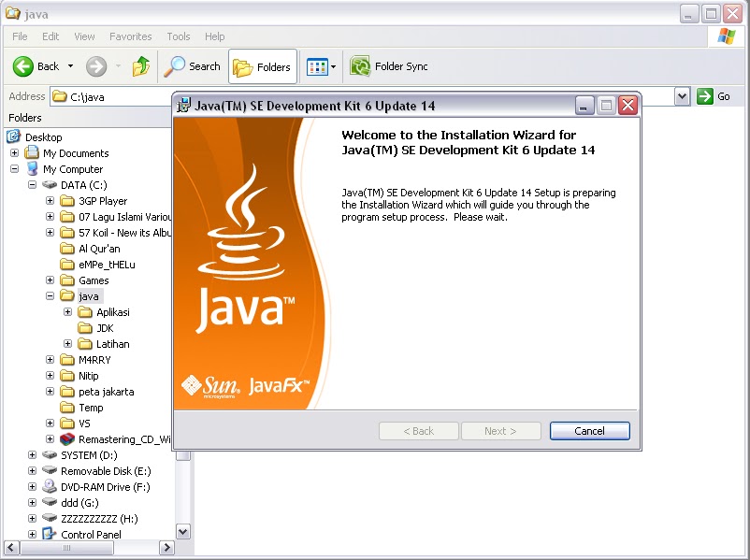This screenshot has height=560, width=750.
Task: Select the Control Panel icon
Action: coord(50,534)
